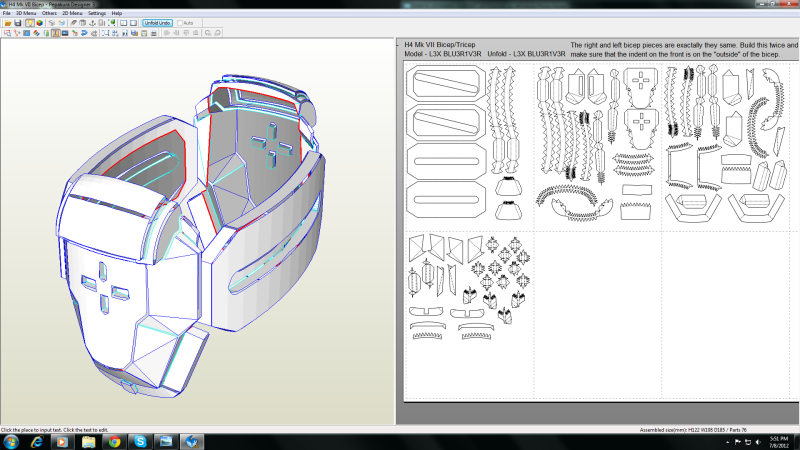Select the Join/Disjoin faces tool icon
Image resolution: width=800 pixels, height=450 pixels.
point(27,33)
